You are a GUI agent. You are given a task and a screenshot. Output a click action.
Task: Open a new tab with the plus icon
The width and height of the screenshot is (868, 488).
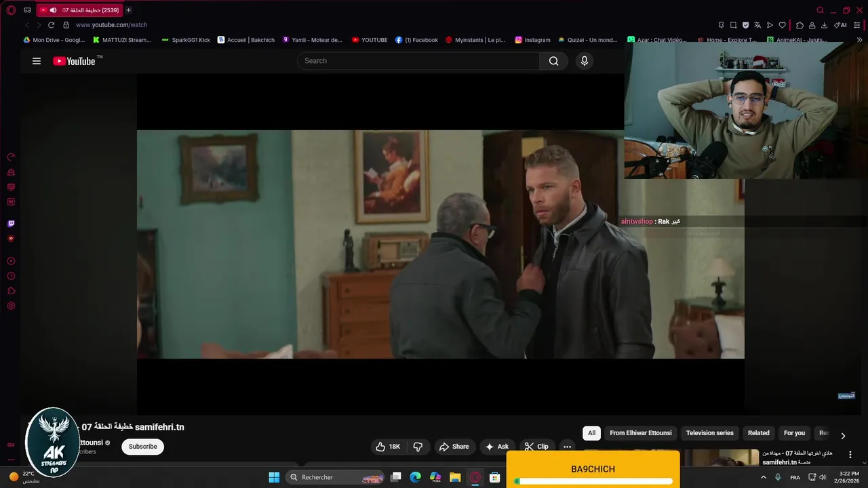pos(129,10)
